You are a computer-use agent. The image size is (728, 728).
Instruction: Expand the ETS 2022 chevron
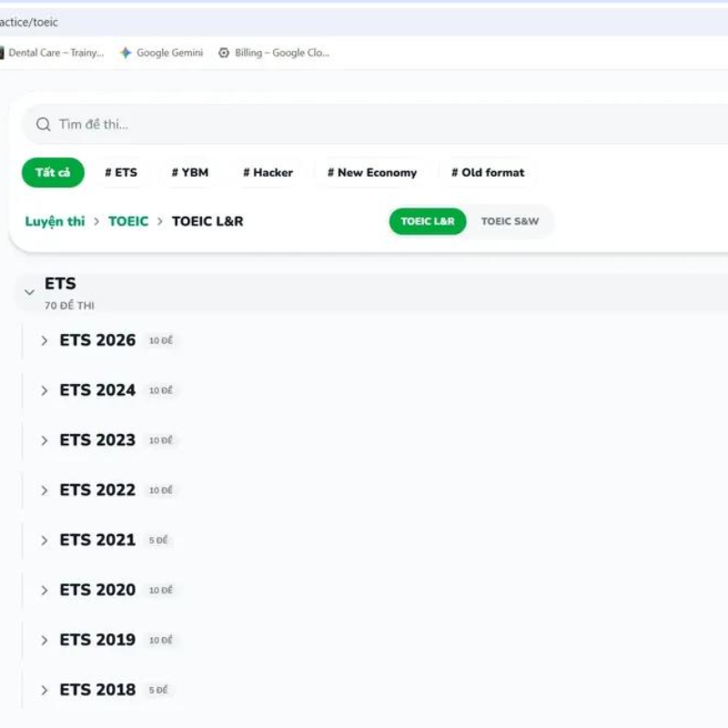tap(44, 490)
